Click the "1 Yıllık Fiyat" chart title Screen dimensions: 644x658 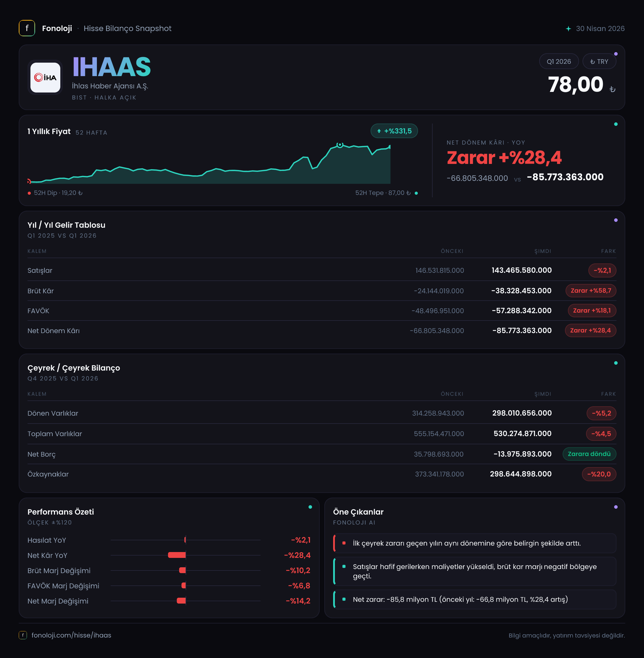click(x=49, y=131)
